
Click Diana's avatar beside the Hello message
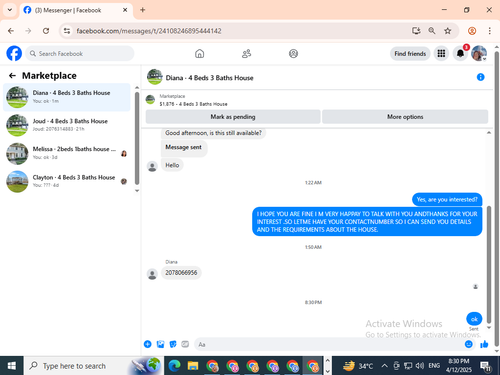coord(152,166)
